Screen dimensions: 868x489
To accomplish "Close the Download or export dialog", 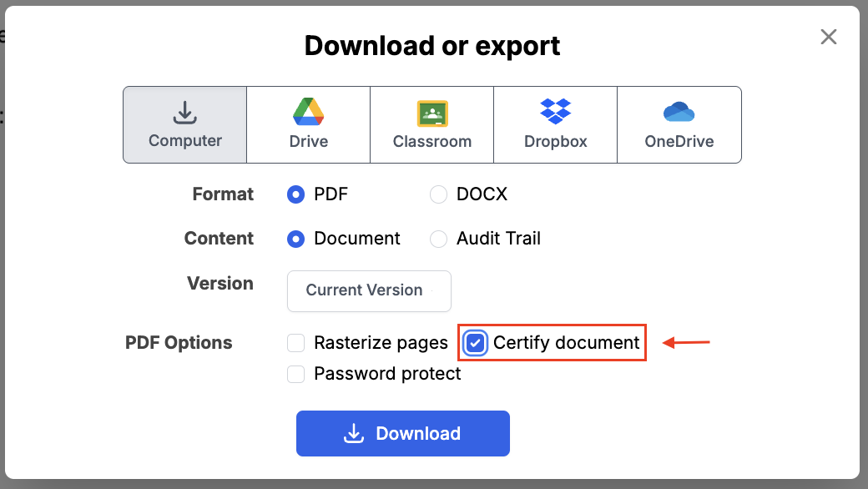I will click(828, 37).
